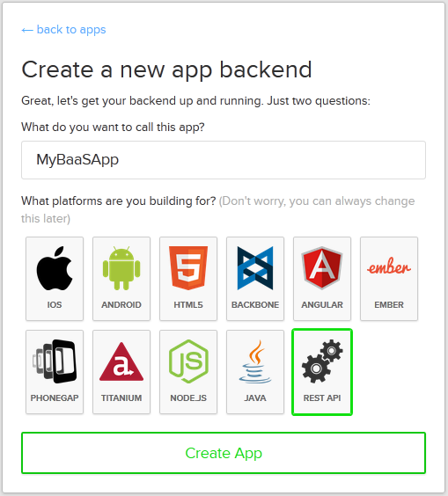This screenshot has width=448, height=496.
Task: Click the BACKBONE caption label
Action: click(x=255, y=305)
